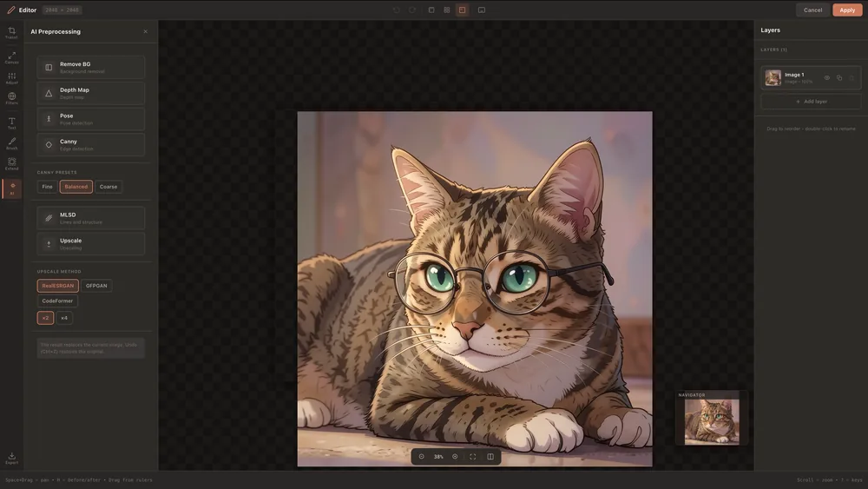The image size is (868, 489).
Task: Select the AI tool in sidebar
Action: (11, 188)
